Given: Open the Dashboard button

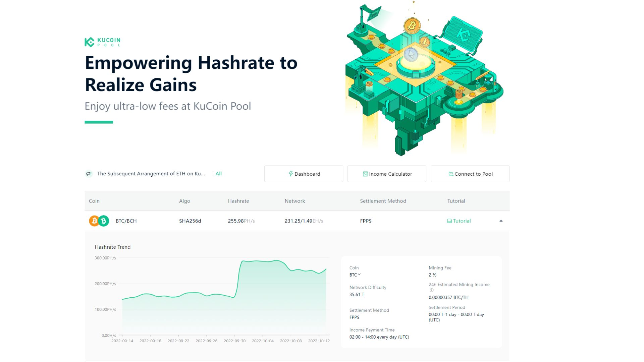Looking at the screenshot, I should click(304, 174).
